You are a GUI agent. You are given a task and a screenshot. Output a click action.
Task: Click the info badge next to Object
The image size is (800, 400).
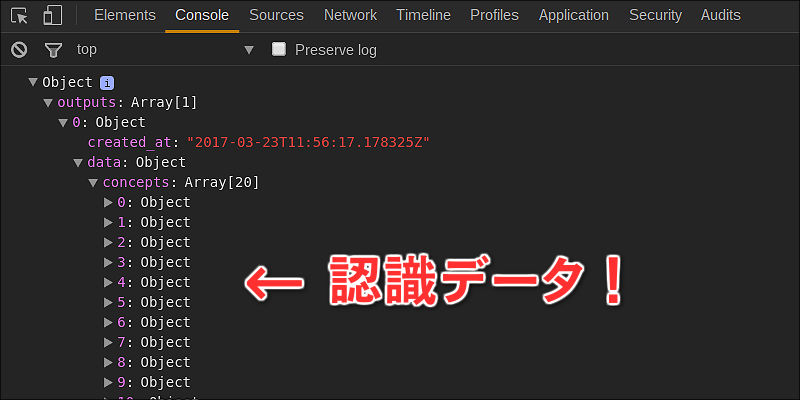point(107,83)
